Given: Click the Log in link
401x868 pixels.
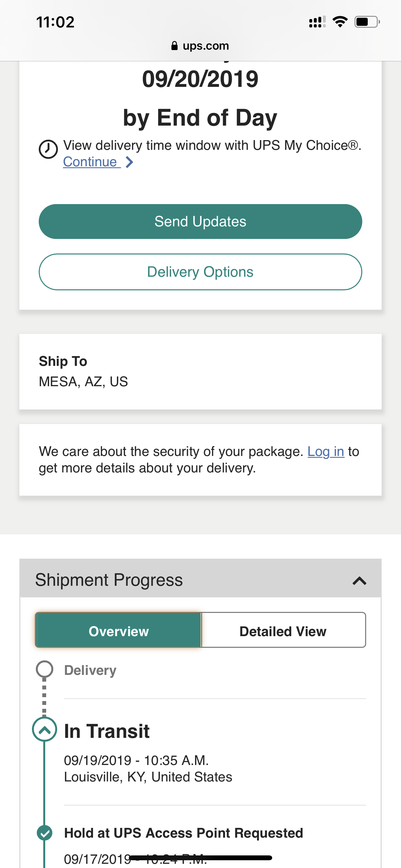Looking at the screenshot, I should click(325, 451).
